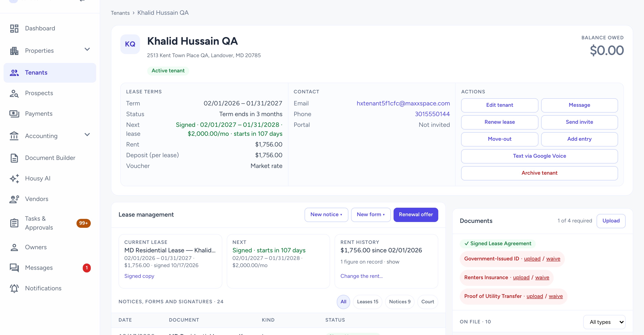The height and width of the screenshot is (335, 644).
Task: Click the Tenants people icon
Action: click(x=14, y=73)
